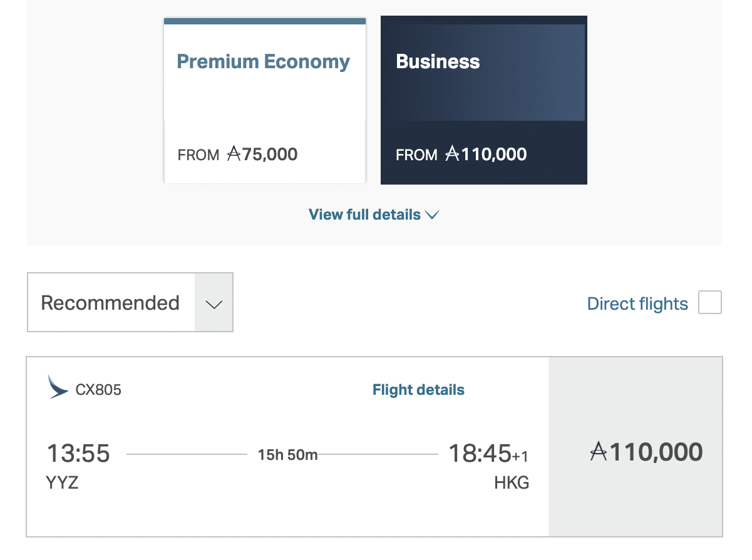Click the Direct flights label

tap(637, 304)
